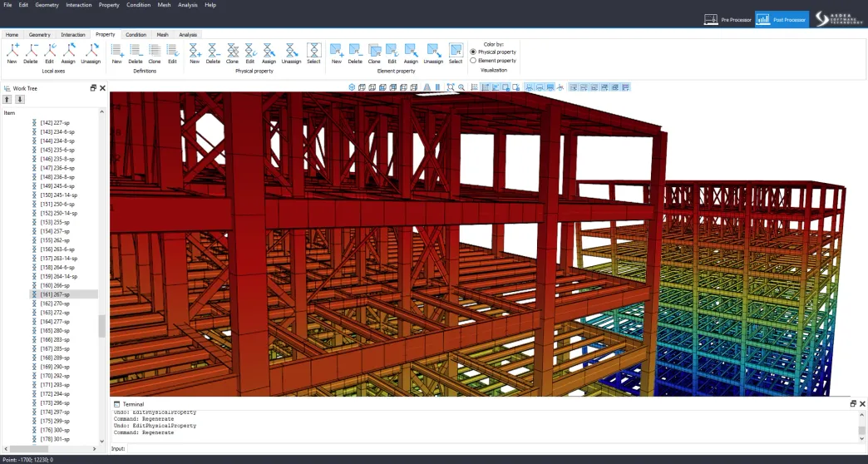
Task: Unassign local axes
Action: pos(91,54)
